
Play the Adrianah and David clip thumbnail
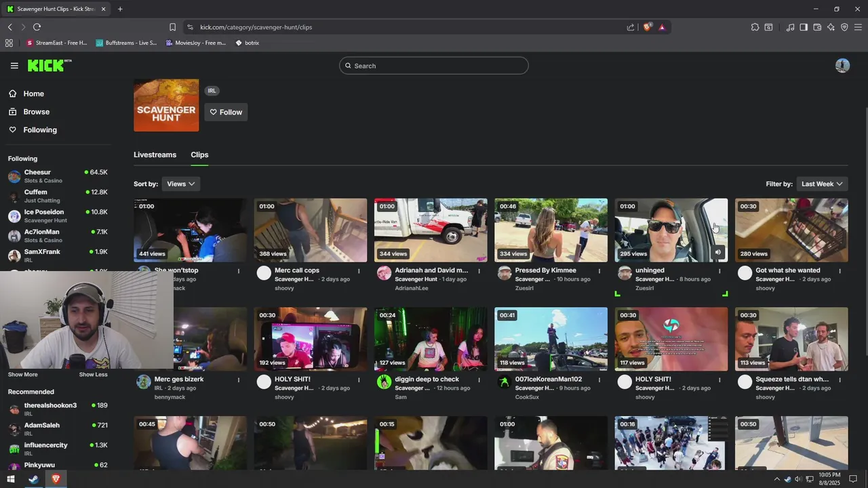point(431,230)
